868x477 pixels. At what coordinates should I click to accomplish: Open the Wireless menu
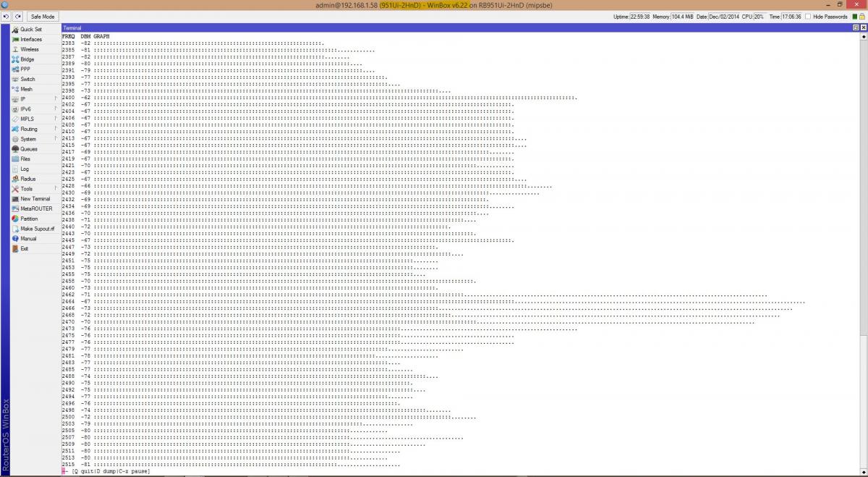click(x=29, y=49)
